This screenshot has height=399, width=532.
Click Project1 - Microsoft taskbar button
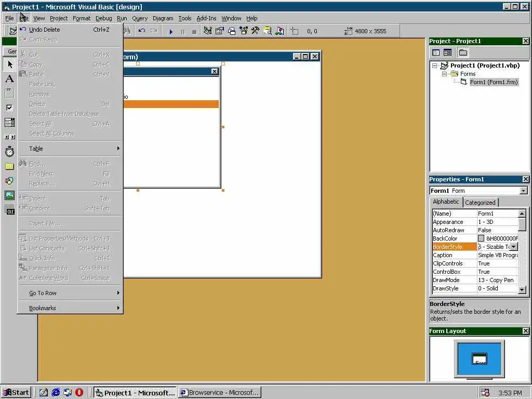click(x=135, y=393)
